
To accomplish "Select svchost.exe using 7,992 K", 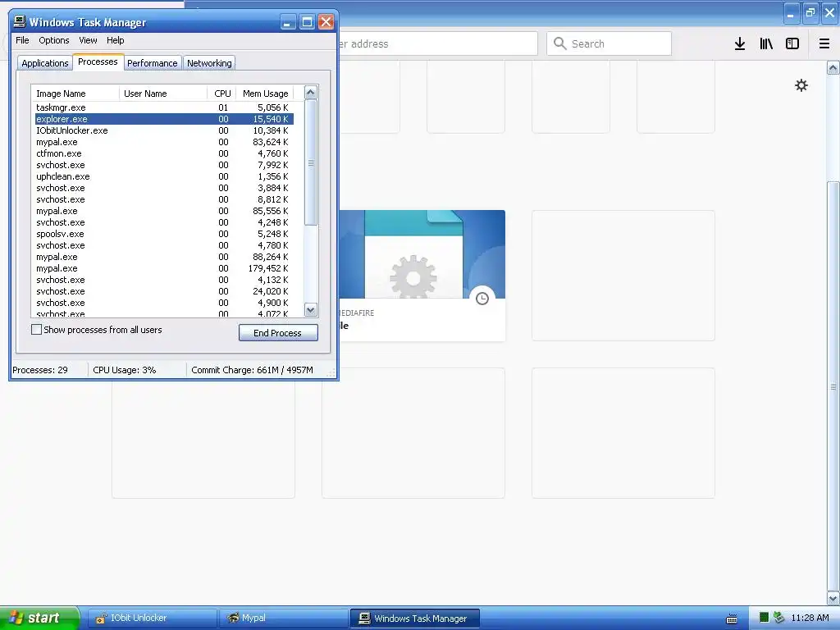I will pyautogui.click(x=164, y=165).
